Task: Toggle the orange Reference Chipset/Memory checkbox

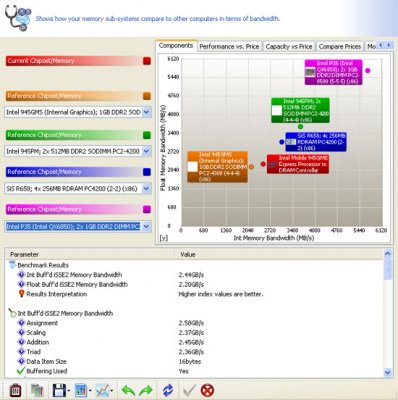Action: pos(147,96)
